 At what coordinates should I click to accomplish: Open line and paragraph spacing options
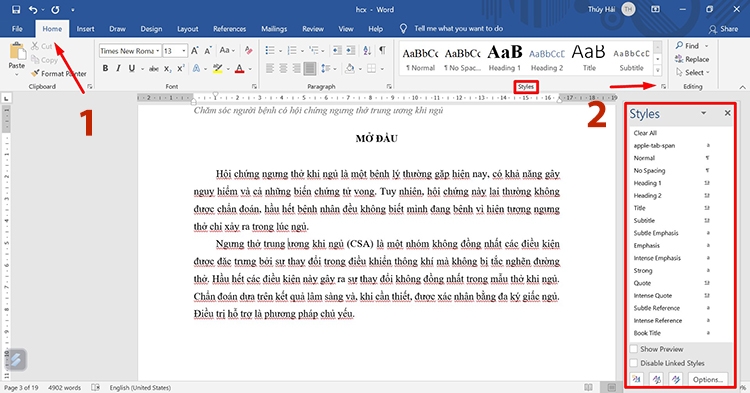pyautogui.click(x=325, y=69)
